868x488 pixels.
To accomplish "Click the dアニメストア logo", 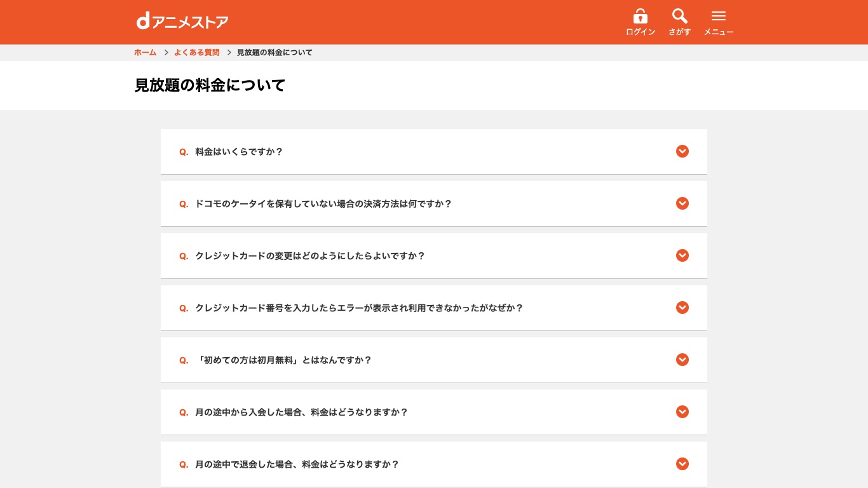I will (182, 22).
